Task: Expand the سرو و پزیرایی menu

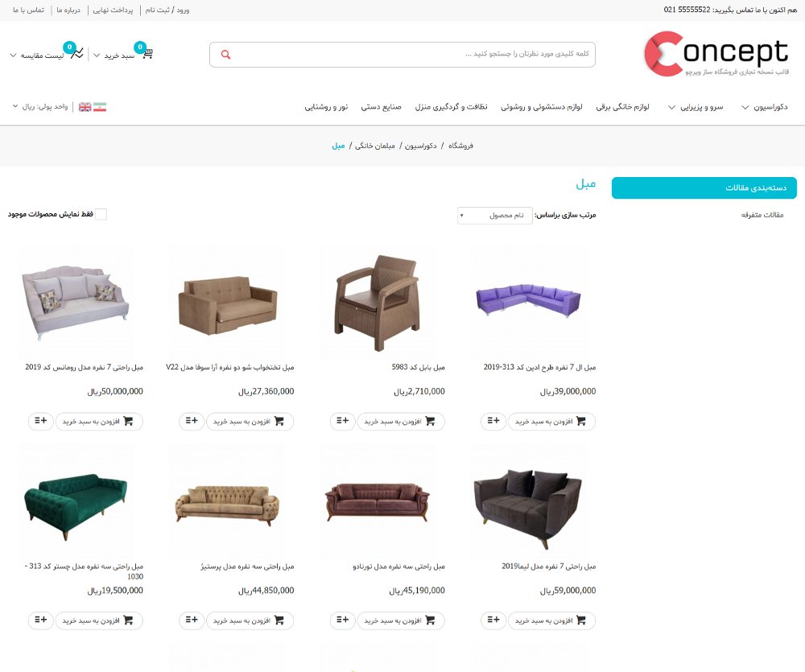Action: tap(696, 107)
